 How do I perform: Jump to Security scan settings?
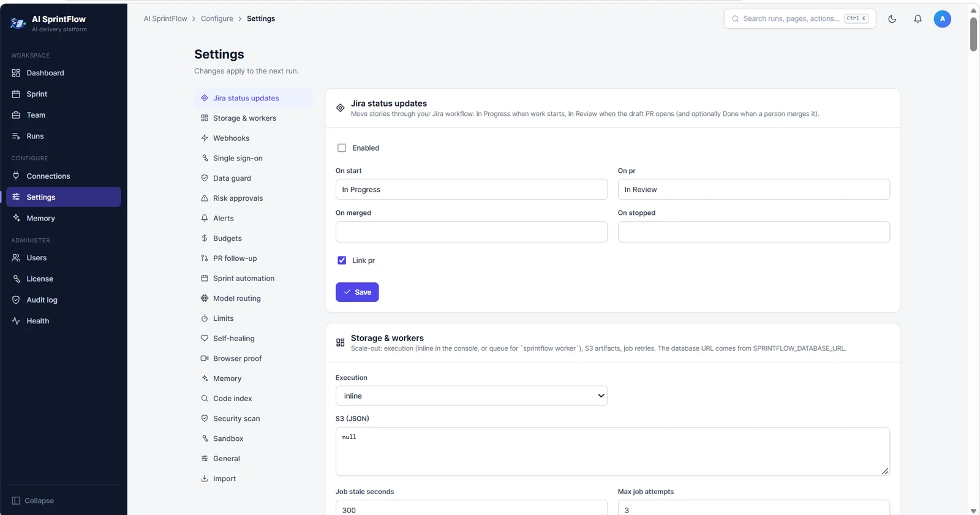pos(254,418)
